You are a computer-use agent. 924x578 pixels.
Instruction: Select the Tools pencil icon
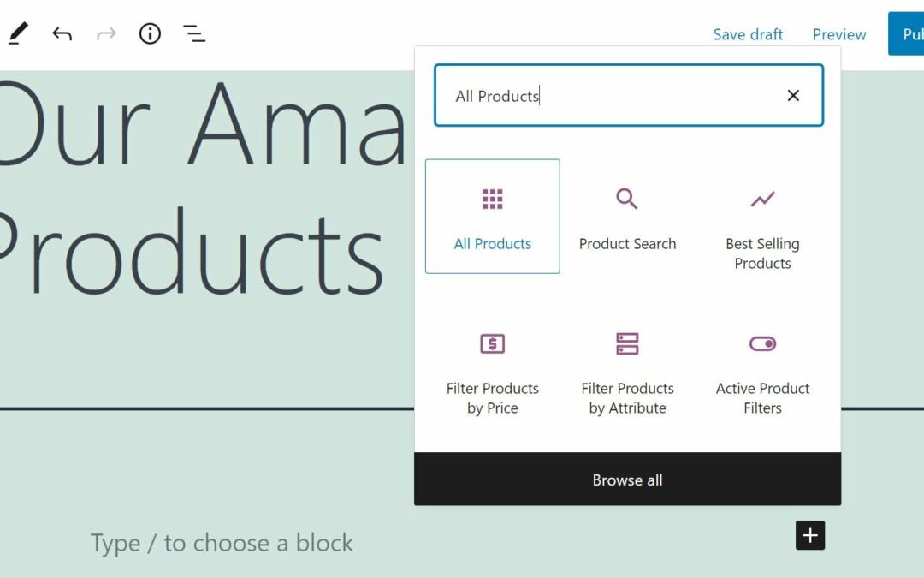(x=18, y=34)
